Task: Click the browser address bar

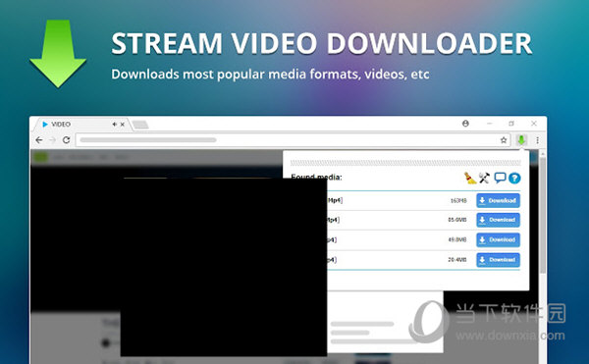Action: pos(288,140)
